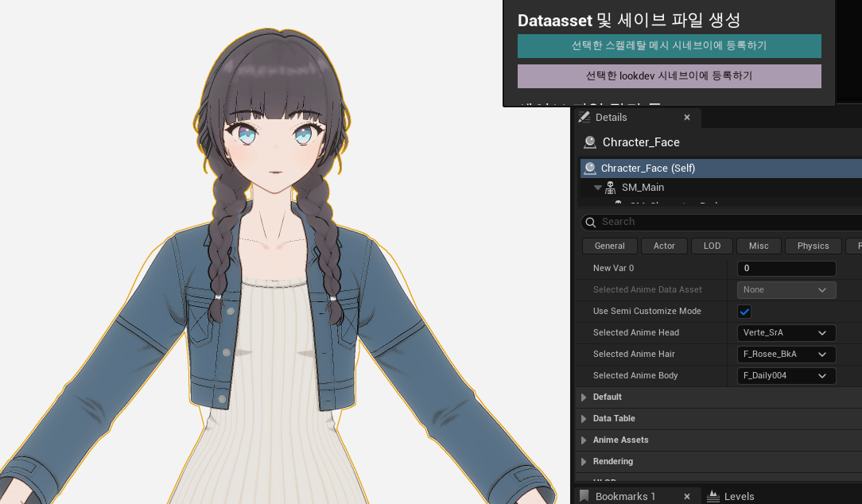The height and width of the screenshot is (504, 862).
Task: Click the Levels panel icon
Action: [716, 495]
